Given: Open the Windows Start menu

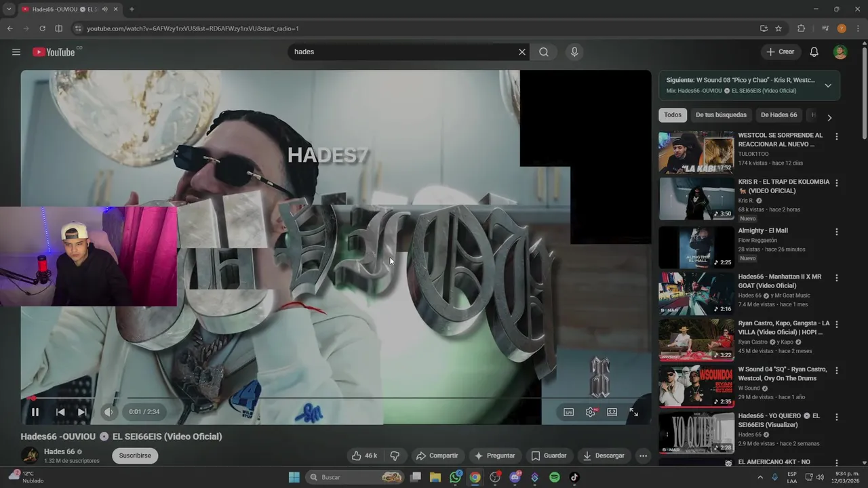Looking at the screenshot, I should point(294,477).
